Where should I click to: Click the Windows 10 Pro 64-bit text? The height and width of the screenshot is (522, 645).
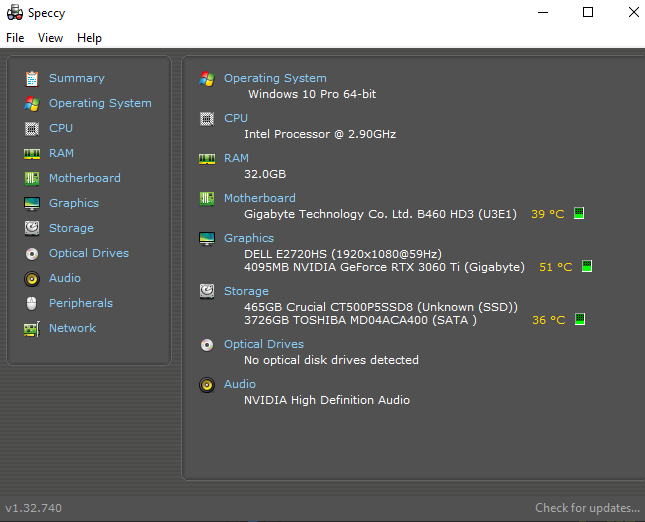coord(312,94)
